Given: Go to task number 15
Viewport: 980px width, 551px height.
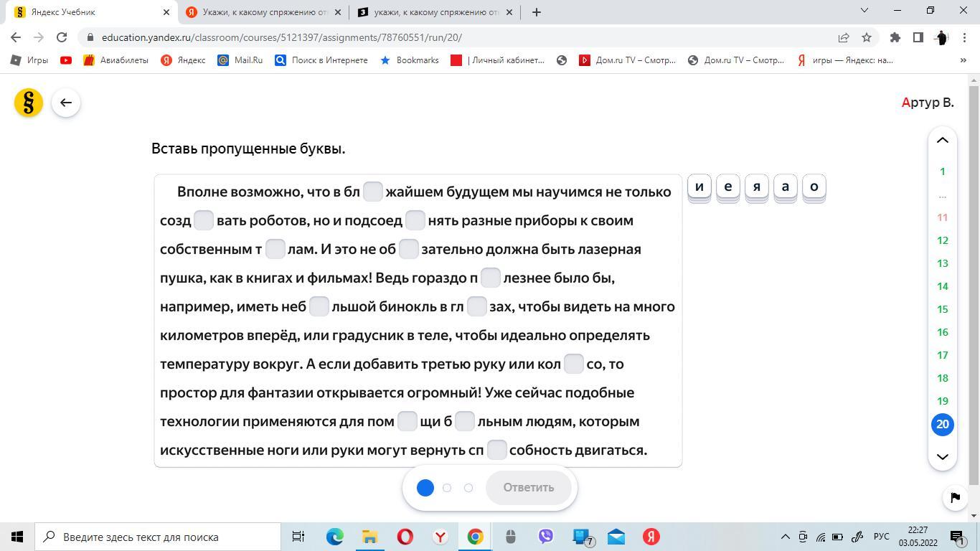Looking at the screenshot, I should (x=943, y=309).
